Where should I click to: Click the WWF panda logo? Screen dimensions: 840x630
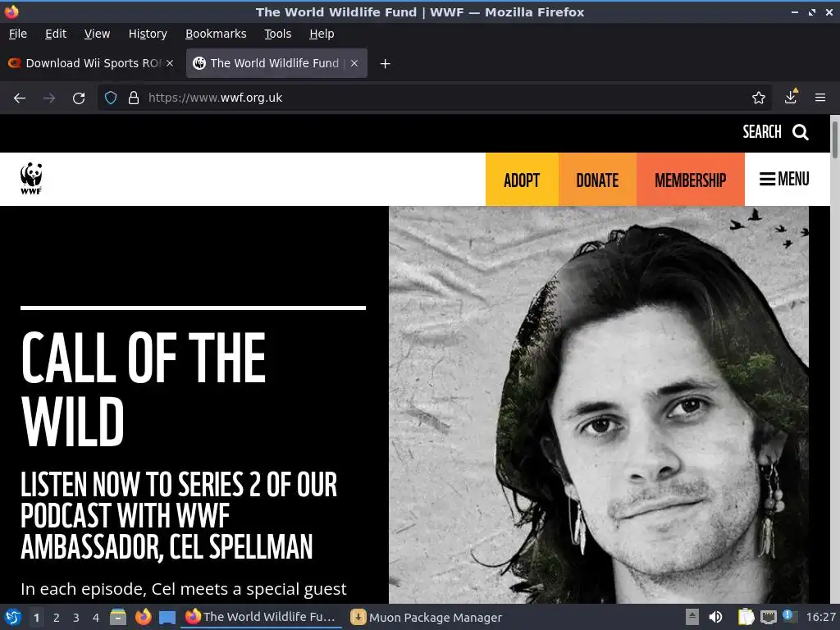(x=31, y=178)
